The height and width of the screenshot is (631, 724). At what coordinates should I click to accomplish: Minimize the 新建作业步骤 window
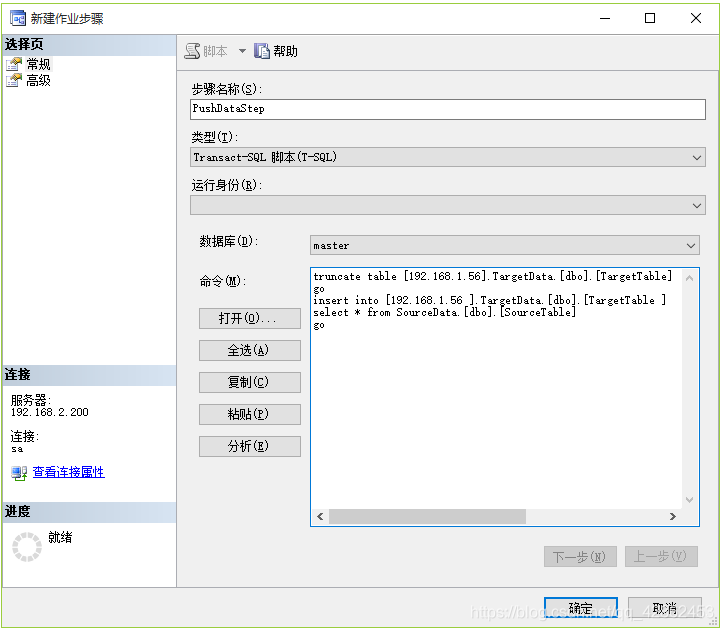[x=605, y=18]
